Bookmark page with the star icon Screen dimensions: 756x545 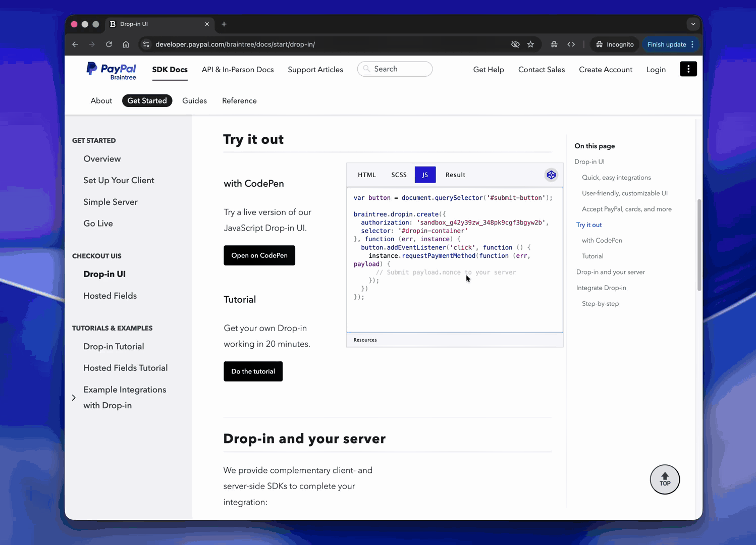click(530, 44)
